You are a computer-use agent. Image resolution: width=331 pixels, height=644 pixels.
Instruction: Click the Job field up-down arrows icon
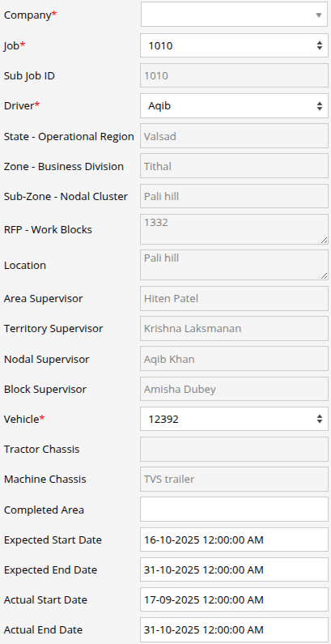pos(320,45)
